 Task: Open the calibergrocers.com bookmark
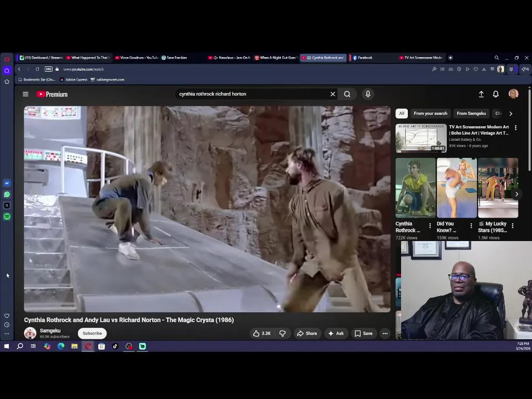point(108,80)
